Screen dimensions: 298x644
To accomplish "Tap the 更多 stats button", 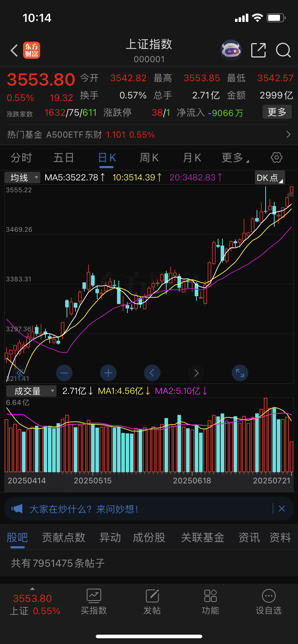I will [277, 112].
